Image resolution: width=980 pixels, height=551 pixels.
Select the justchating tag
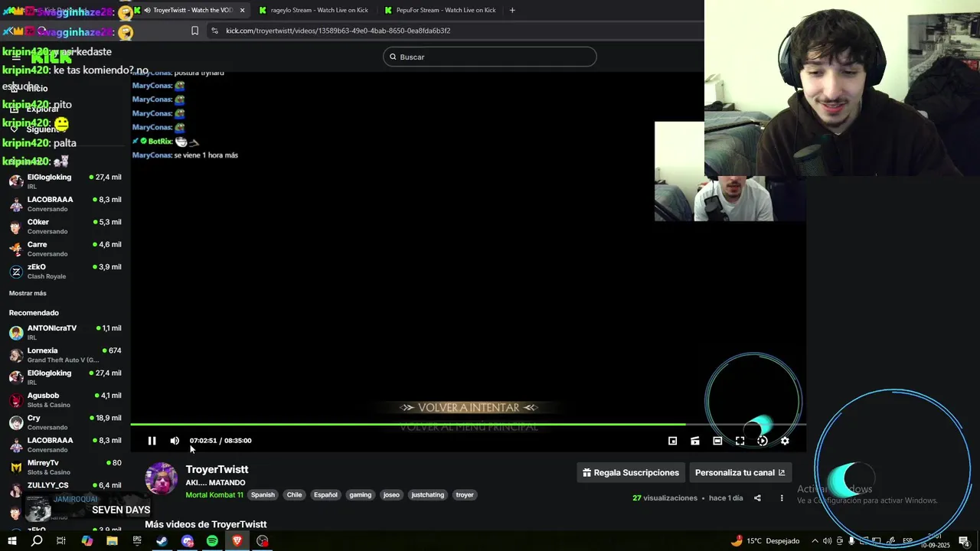(x=428, y=495)
